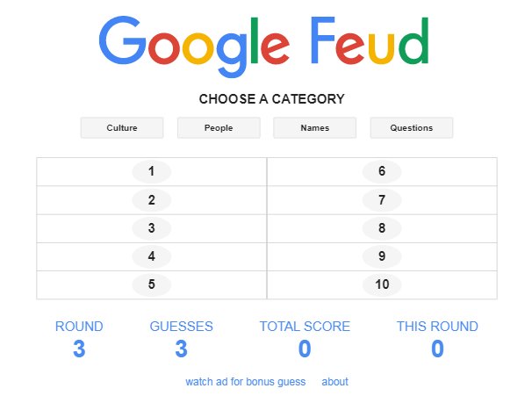Click answer slot number 3
The image size is (532, 410).
[151, 228]
